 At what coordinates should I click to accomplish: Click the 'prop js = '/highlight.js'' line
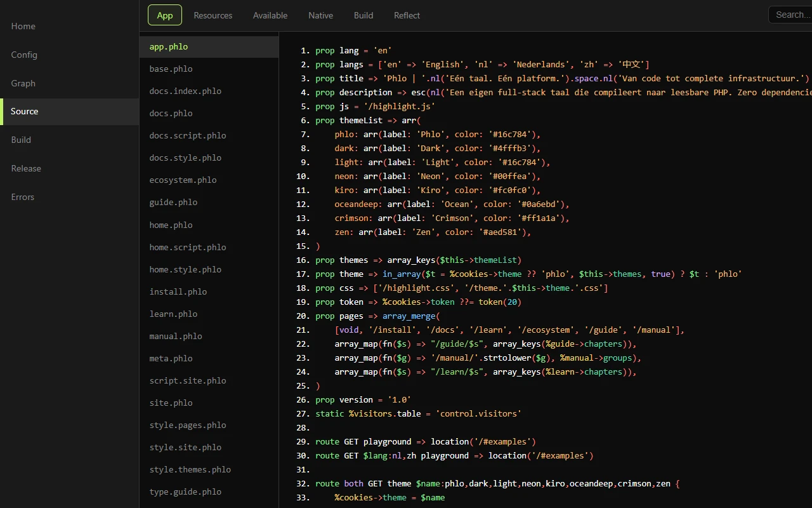[375, 107]
